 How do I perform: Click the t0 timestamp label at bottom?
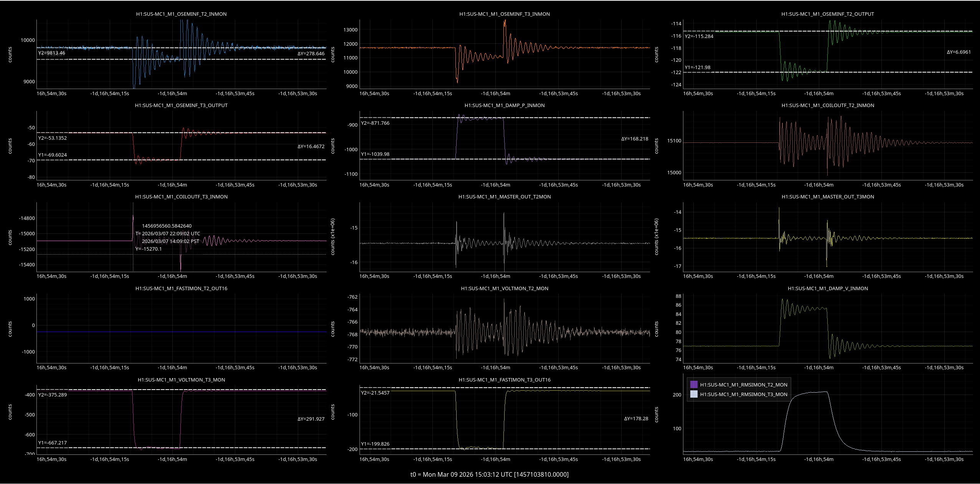point(489,474)
